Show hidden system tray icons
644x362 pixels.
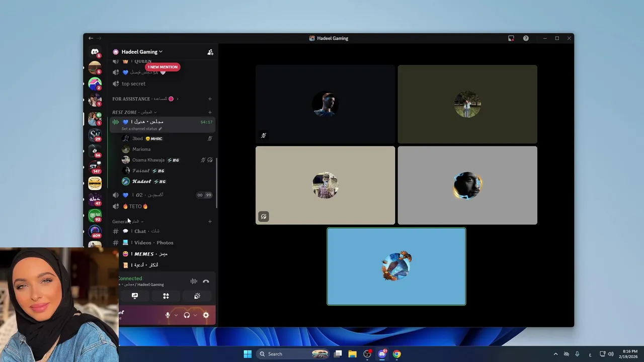coord(555,354)
